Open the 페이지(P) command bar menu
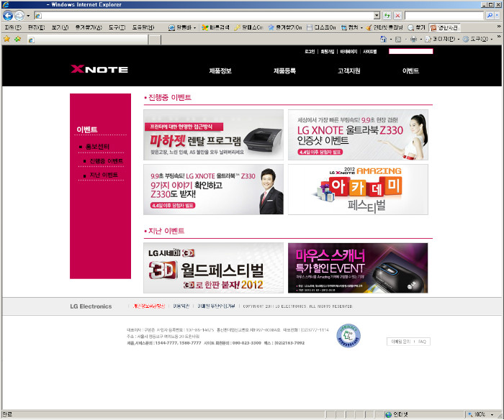504x420 pixels. click(441, 39)
